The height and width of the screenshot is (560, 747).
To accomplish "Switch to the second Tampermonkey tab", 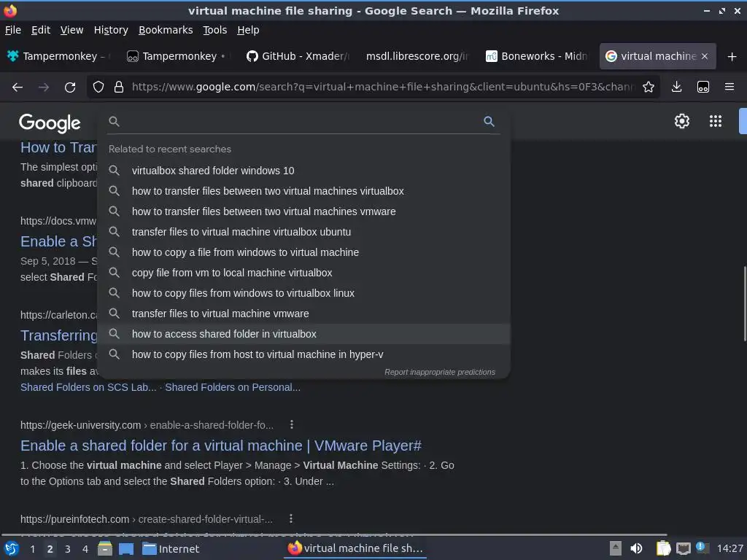I will pos(179,56).
